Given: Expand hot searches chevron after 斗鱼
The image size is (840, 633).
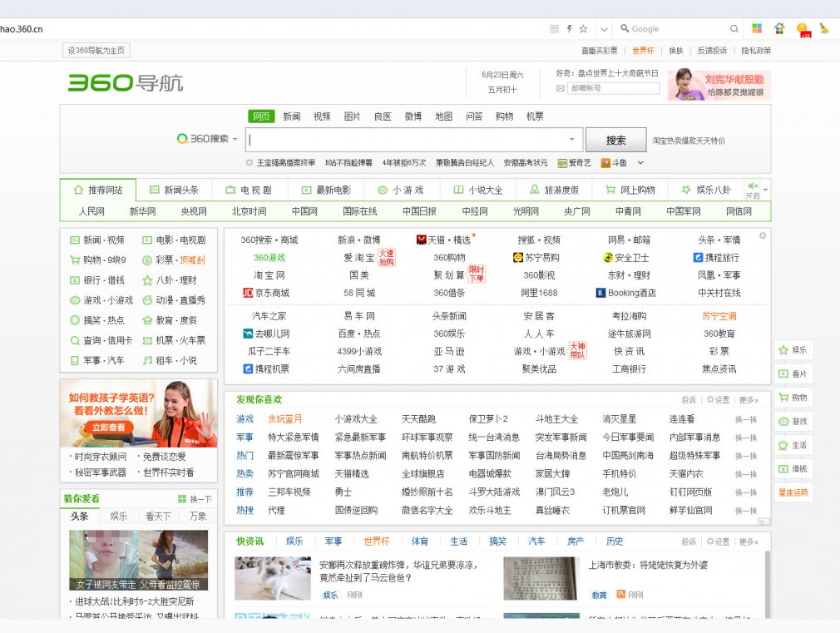Looking at the screenshot, I should click(x=640, y=162).
